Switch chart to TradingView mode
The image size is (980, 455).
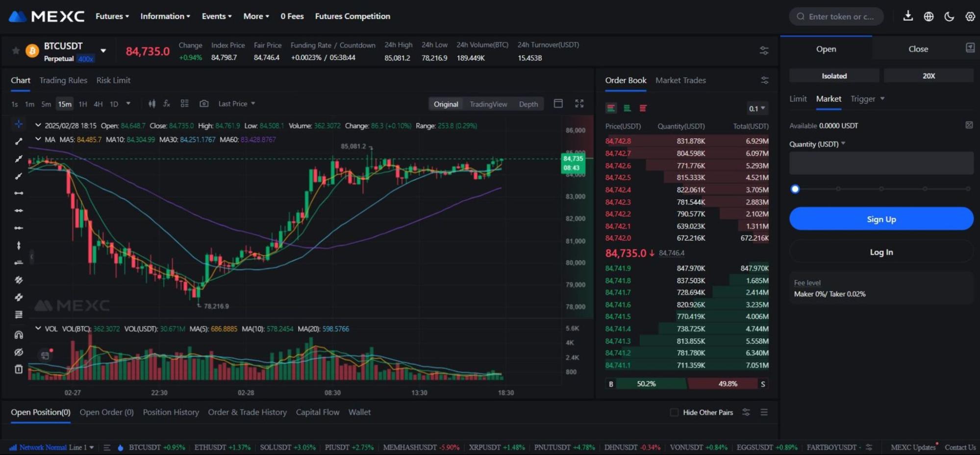[488, 104]
